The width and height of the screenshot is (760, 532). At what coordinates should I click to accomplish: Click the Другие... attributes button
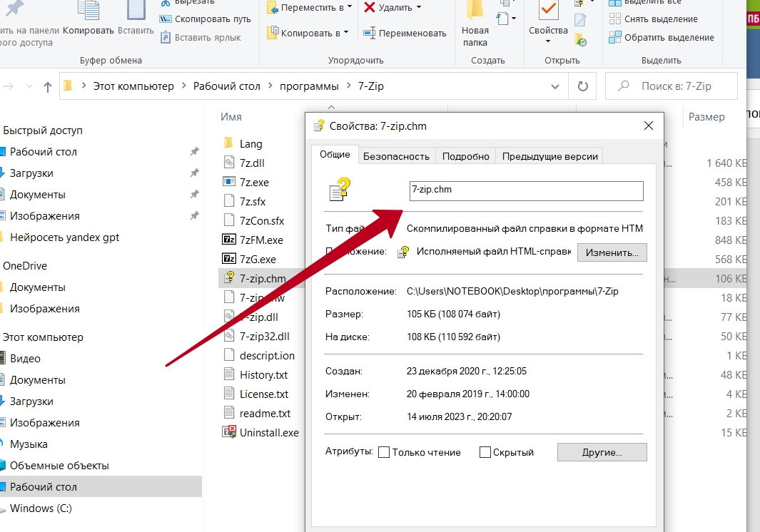602,452
